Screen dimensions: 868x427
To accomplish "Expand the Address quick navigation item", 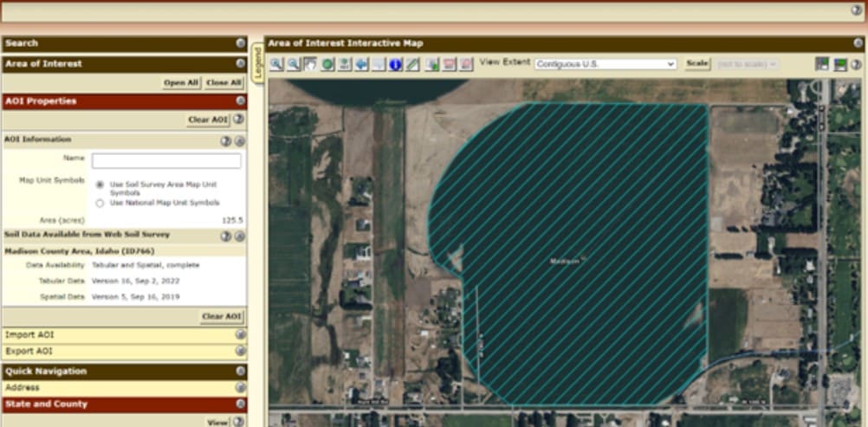I will coord(240,388).
